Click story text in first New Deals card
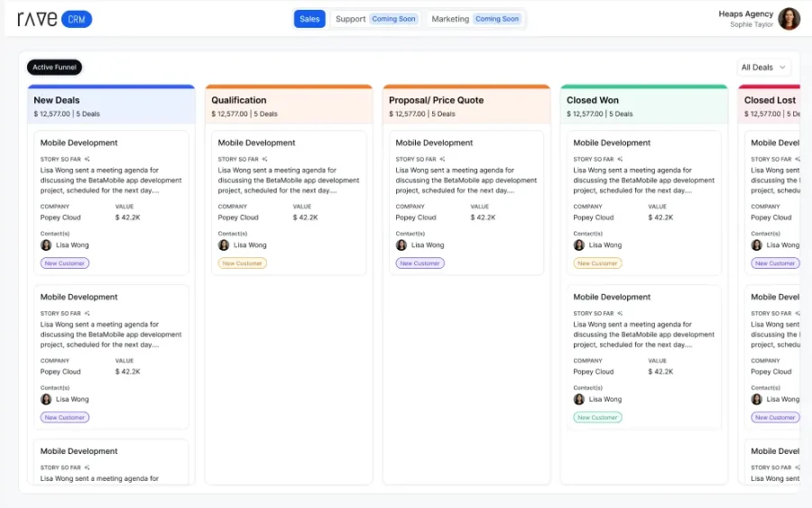The width and height of the screenshot is (812, 508). pyautogui.click(x=111, y=180)
